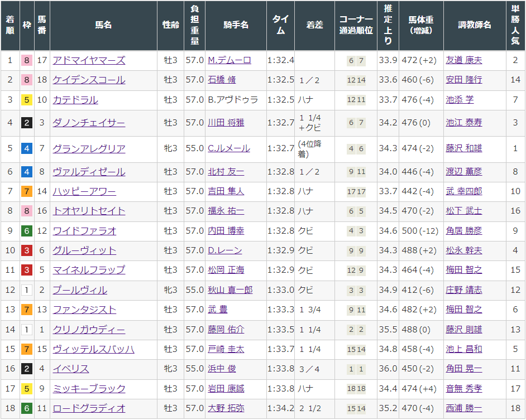Open trainer 角田 晃一 page
The height and width of the screenshot is (420, 526).
click(x=464, y=369)
